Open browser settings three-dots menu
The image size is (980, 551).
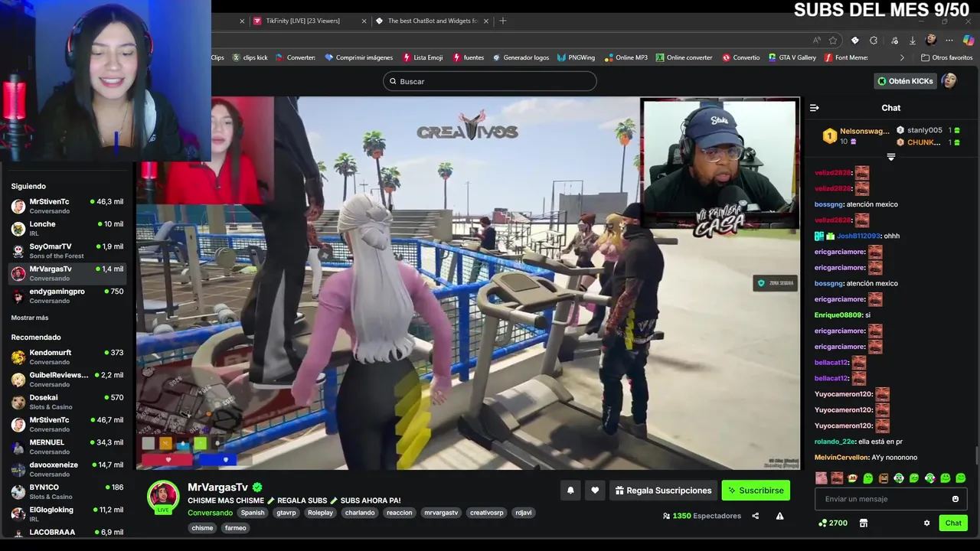949,40
